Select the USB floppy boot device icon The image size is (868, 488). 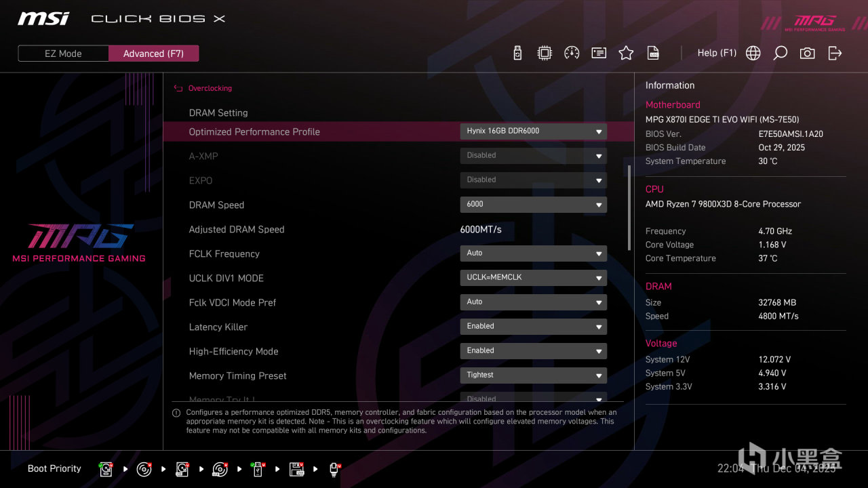click(x=296, y=469)
